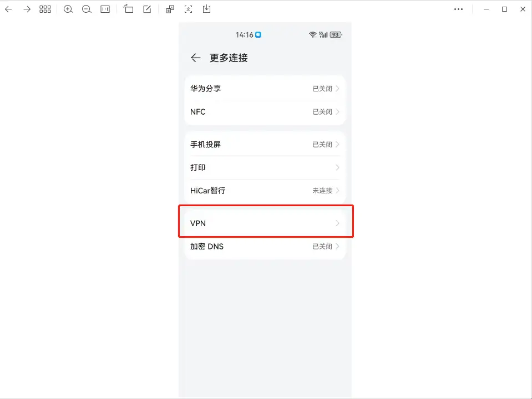Tap the Wi-Fi status icon
532x399 pixels.
pyautogui.click(x=312, y=34)
